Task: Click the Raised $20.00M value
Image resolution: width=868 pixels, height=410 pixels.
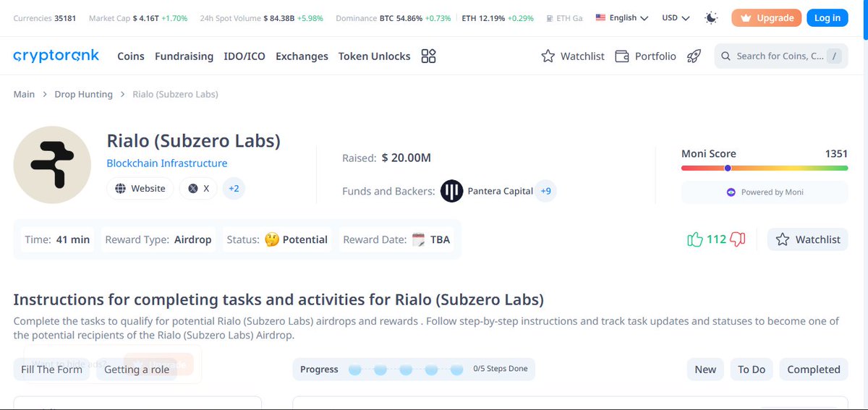Action: pyautogui.click(x=406, y=158)
